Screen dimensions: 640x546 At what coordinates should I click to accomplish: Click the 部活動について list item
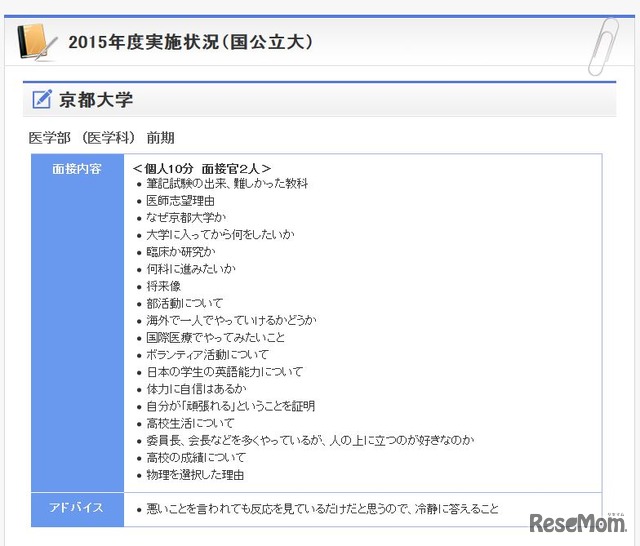coord(184,303)
